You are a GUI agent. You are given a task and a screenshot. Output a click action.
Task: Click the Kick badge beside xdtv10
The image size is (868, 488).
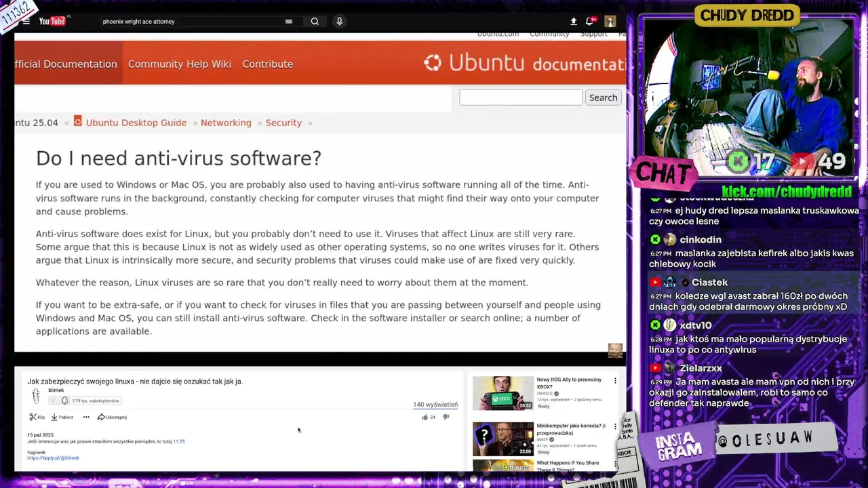[x=655, y=325]
